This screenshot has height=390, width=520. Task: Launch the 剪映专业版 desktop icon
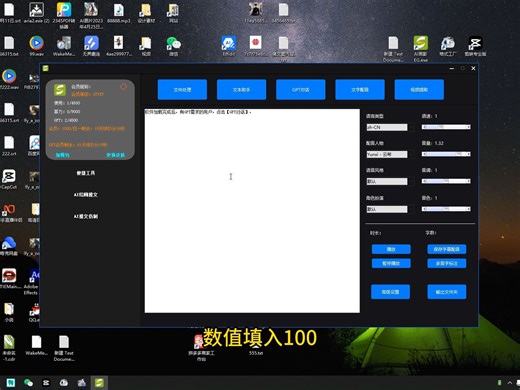475,46
